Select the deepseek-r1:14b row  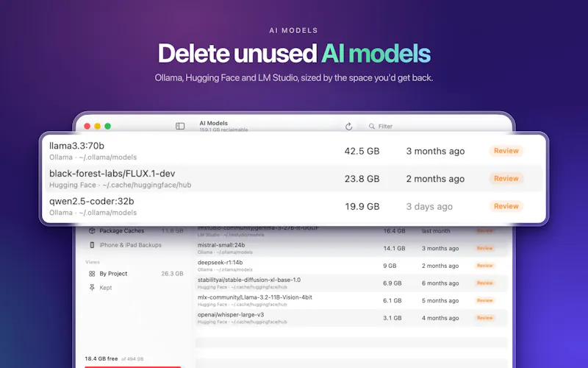click(351, 266)
